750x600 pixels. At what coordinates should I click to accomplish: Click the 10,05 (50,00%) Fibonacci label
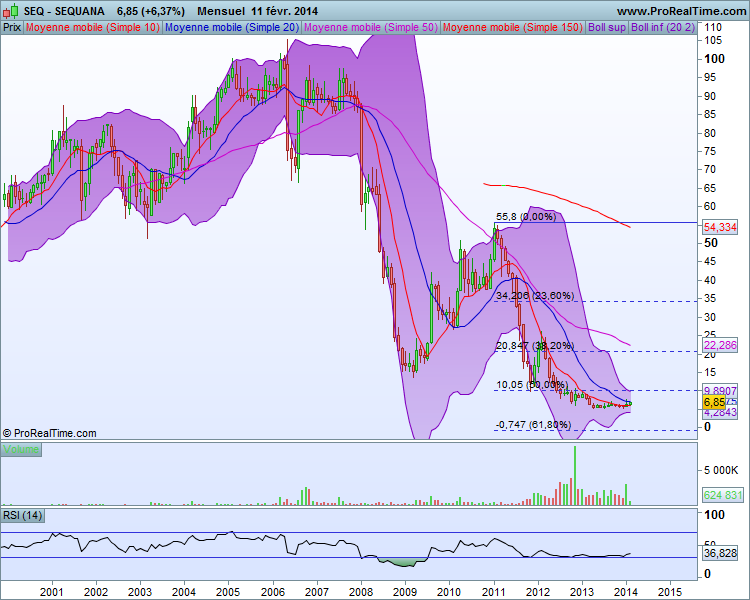(532, 385)
